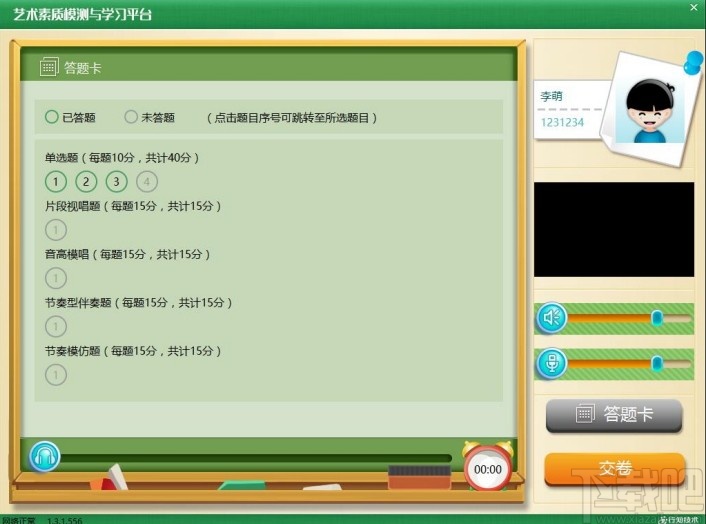Click the 片段视唱题 section heading
Viewport: 706px width, 524px height.
pos(133,206)
